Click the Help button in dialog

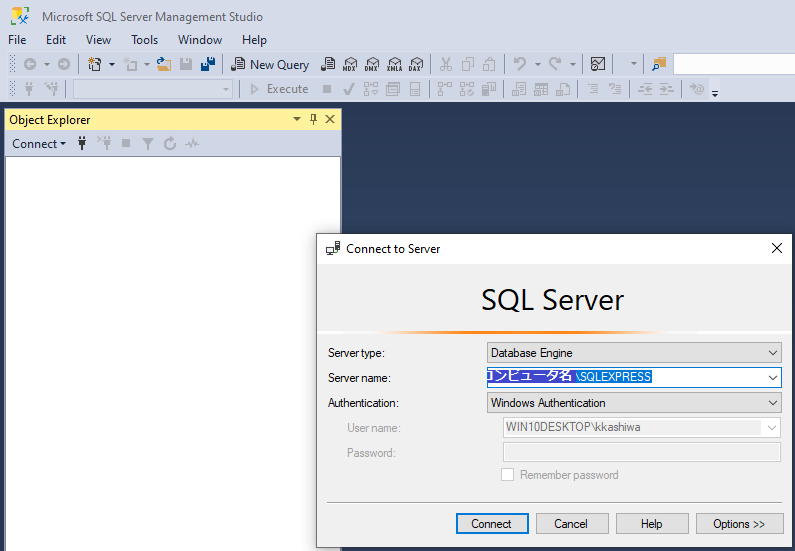(652, 524)
